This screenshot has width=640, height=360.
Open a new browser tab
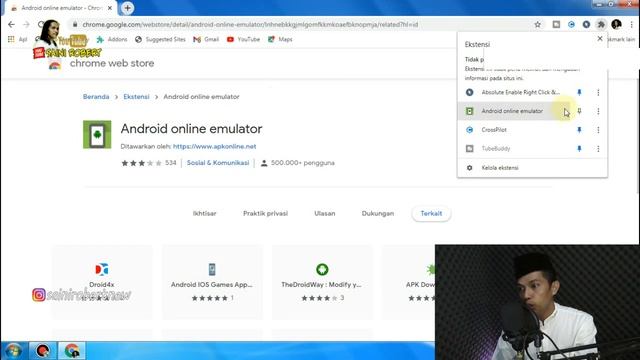[127, 8]
